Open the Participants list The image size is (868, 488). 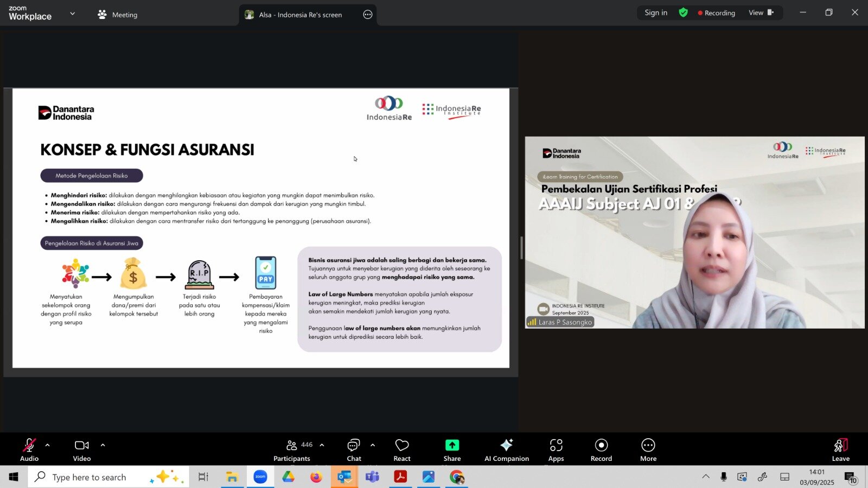(293, 450)
